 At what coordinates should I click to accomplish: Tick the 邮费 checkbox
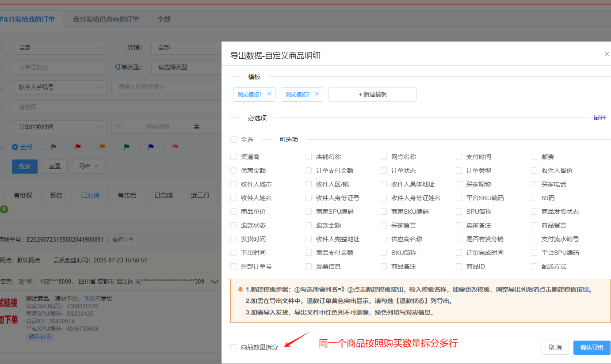point(534,157)
